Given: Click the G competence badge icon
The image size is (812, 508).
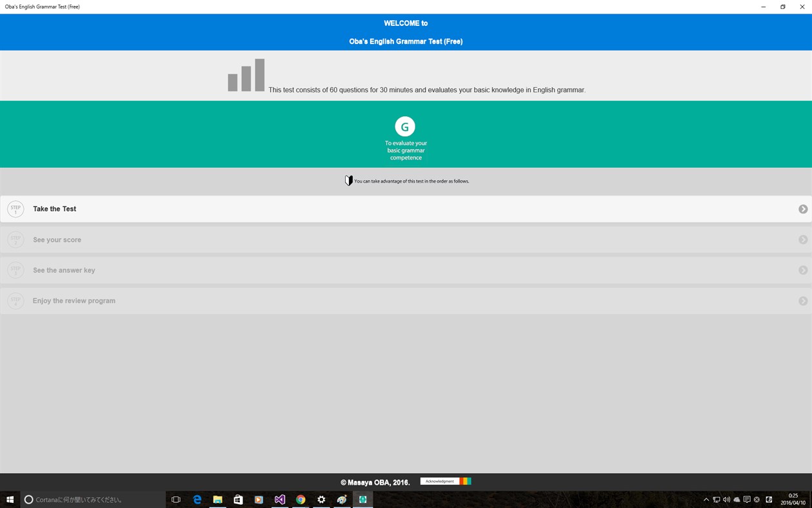Looking at the screenshot, I should (x=405, y=127).
